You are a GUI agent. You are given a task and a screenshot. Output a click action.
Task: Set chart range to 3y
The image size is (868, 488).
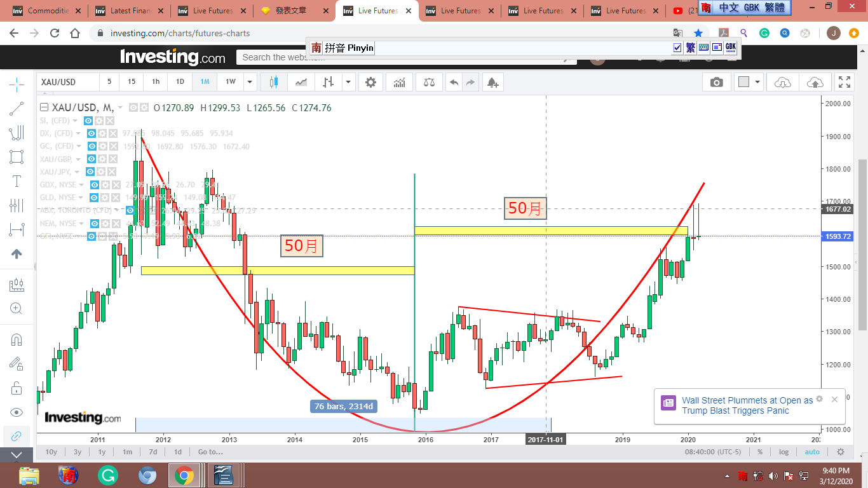click(78, 452)
